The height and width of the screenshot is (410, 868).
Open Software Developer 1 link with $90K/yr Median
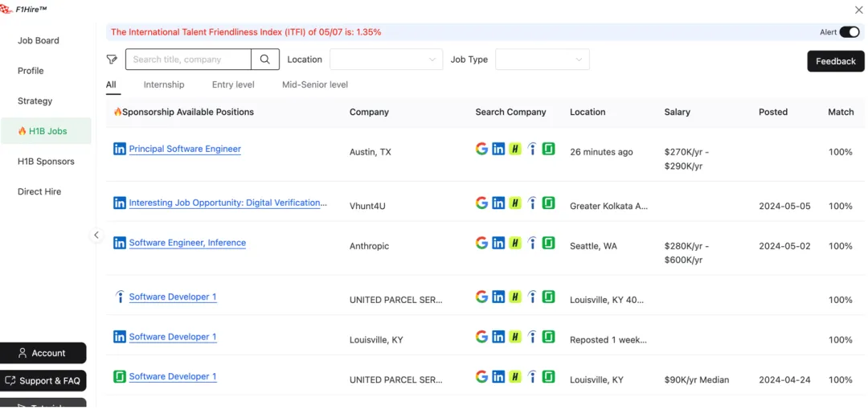point(173,377)
